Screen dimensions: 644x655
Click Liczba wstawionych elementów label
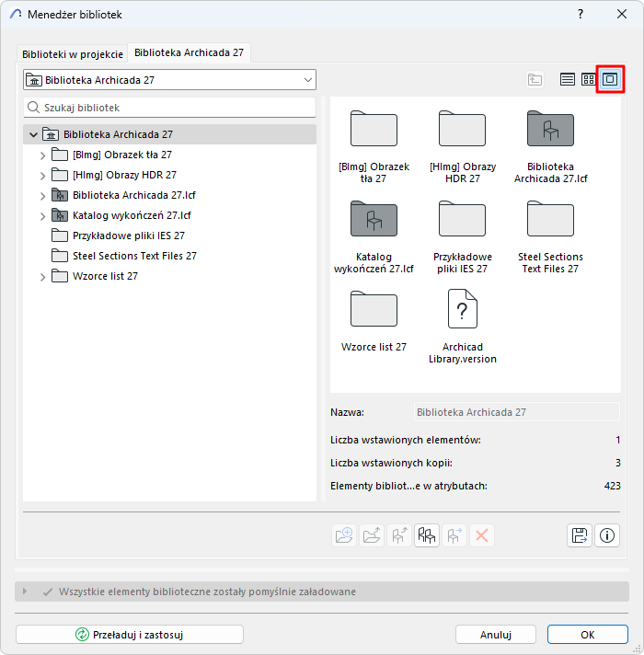(x=406, y=440)
